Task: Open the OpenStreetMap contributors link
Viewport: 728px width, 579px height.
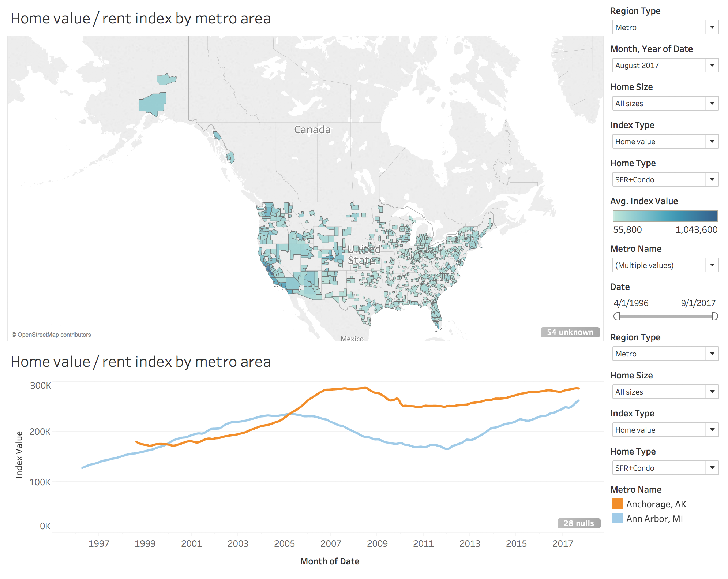Action: click(x=50, y=334)
